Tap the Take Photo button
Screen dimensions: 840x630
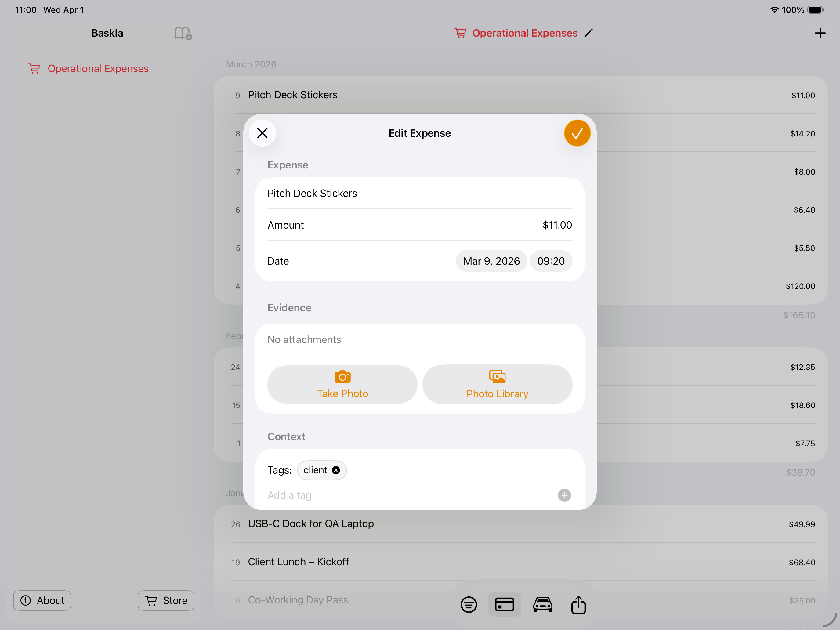point(342,385)
